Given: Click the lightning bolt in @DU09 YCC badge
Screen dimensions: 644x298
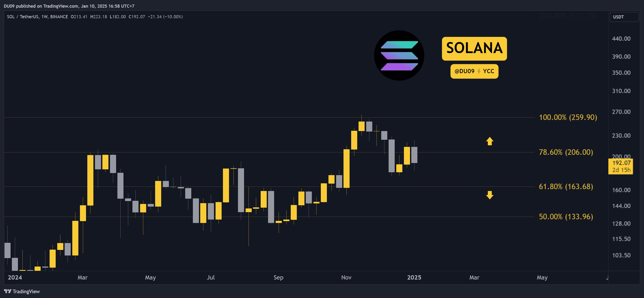Looking at the screenshot, I should click(479, 71).
